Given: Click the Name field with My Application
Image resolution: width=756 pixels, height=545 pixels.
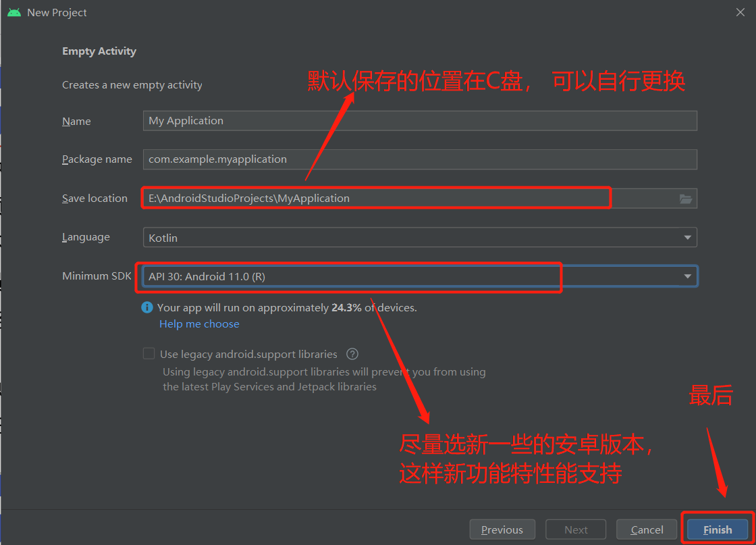Looking at the screenshot, I should coord(420,121).
